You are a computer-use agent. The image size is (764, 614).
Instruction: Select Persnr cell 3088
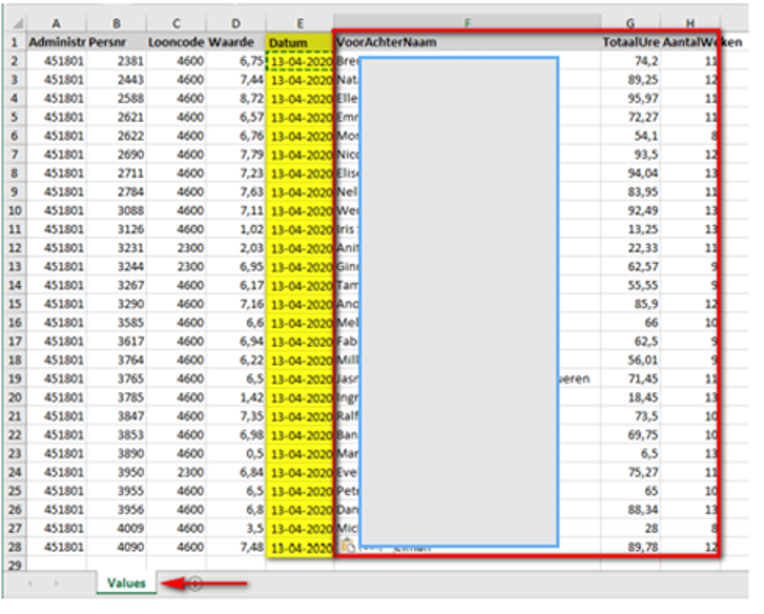(117, 211)
